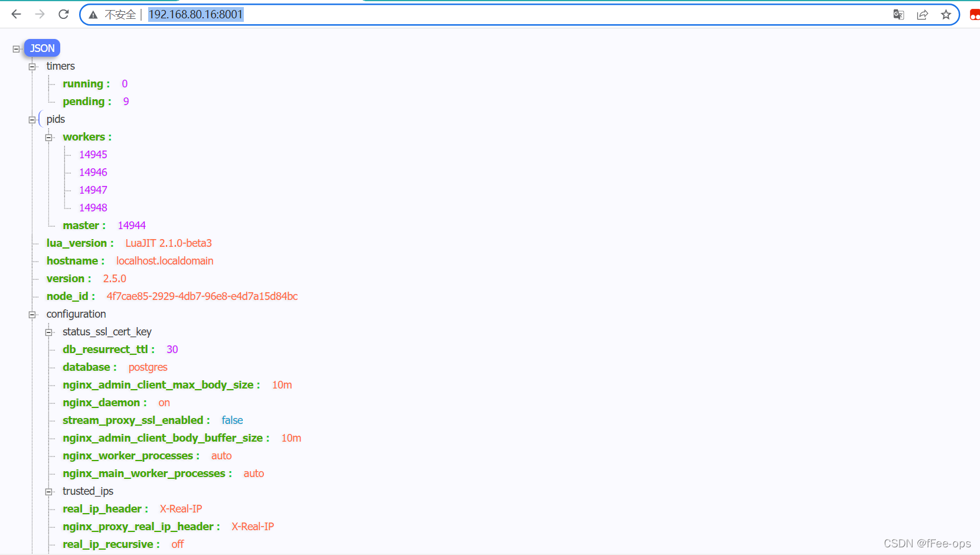Click the version value 2.5.0

(115, 279)
